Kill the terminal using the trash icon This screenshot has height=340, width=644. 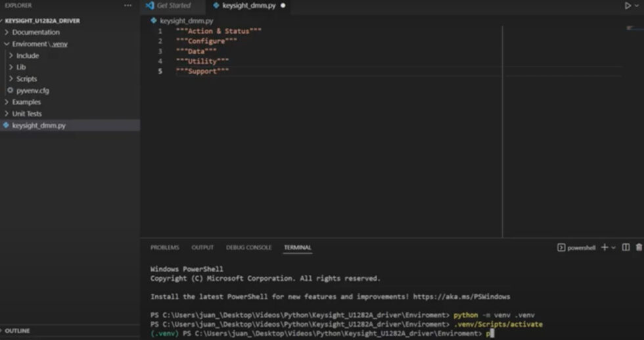[x=638, y=247]
